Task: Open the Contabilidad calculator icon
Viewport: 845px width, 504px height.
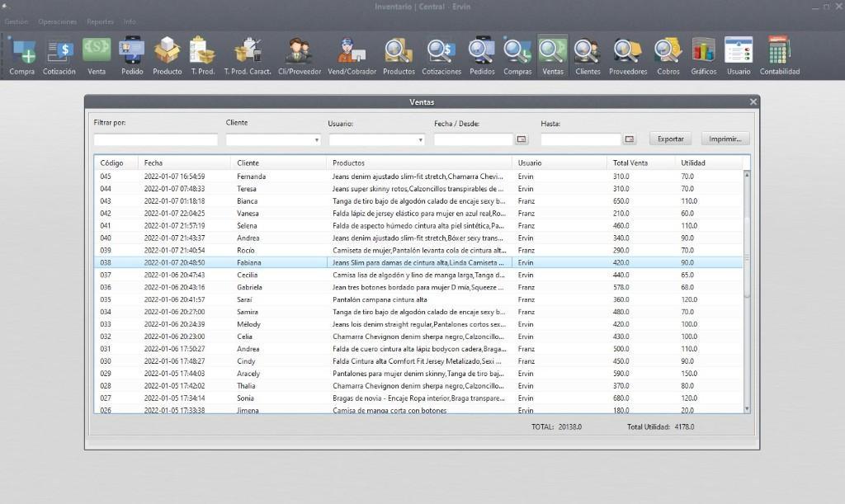Action: pos(780,56)
